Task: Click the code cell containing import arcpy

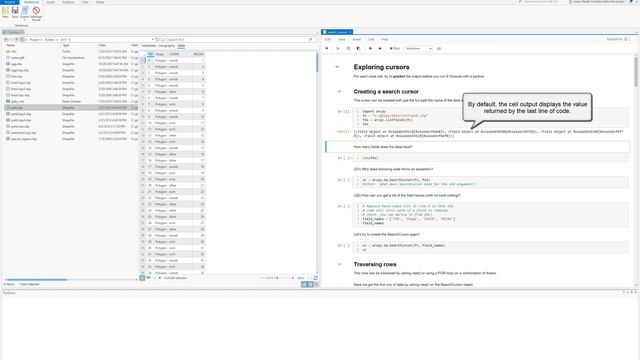Action: pyautogui.click(x=491, y=118)
